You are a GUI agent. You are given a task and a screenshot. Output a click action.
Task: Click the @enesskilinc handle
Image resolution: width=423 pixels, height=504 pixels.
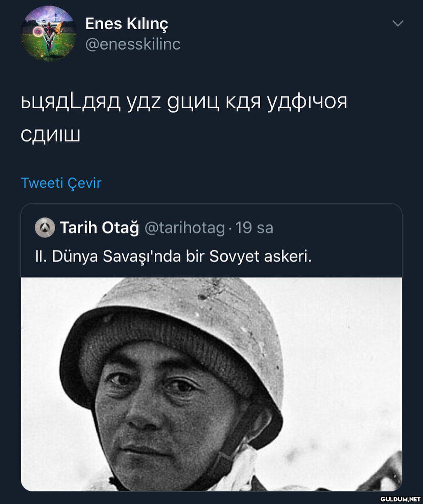tap(133, 44)
